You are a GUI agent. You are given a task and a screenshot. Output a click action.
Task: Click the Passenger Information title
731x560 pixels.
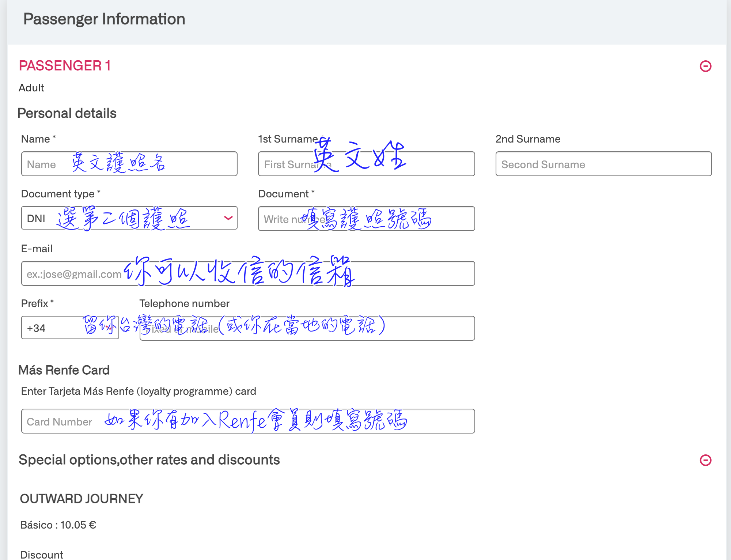point(104,19)
